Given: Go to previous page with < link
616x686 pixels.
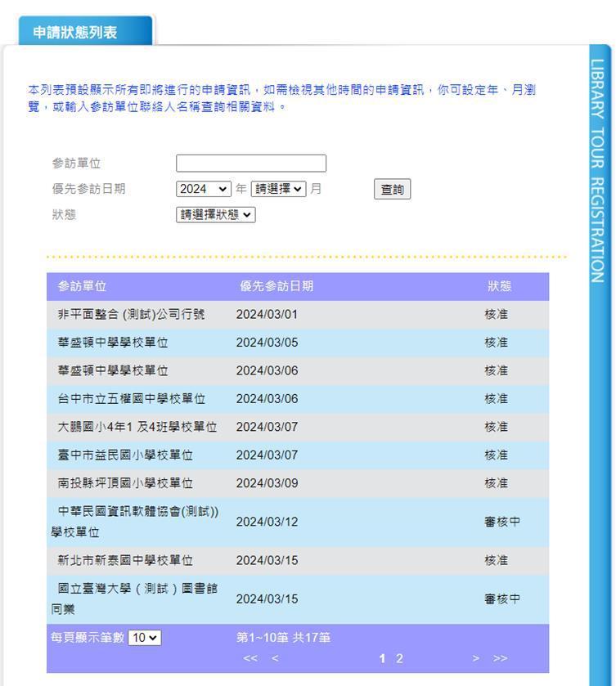Looking at the screenshot, I should click(275, 658).
